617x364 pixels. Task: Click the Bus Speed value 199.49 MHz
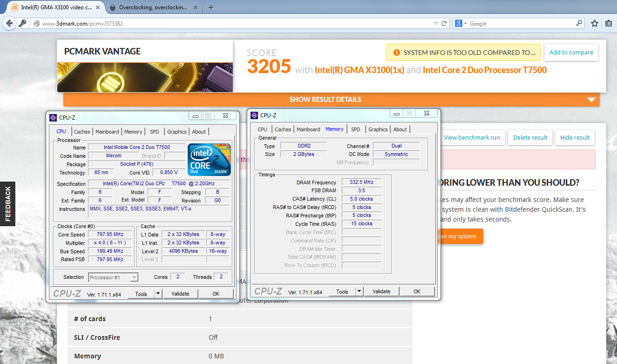pos(110,251)
